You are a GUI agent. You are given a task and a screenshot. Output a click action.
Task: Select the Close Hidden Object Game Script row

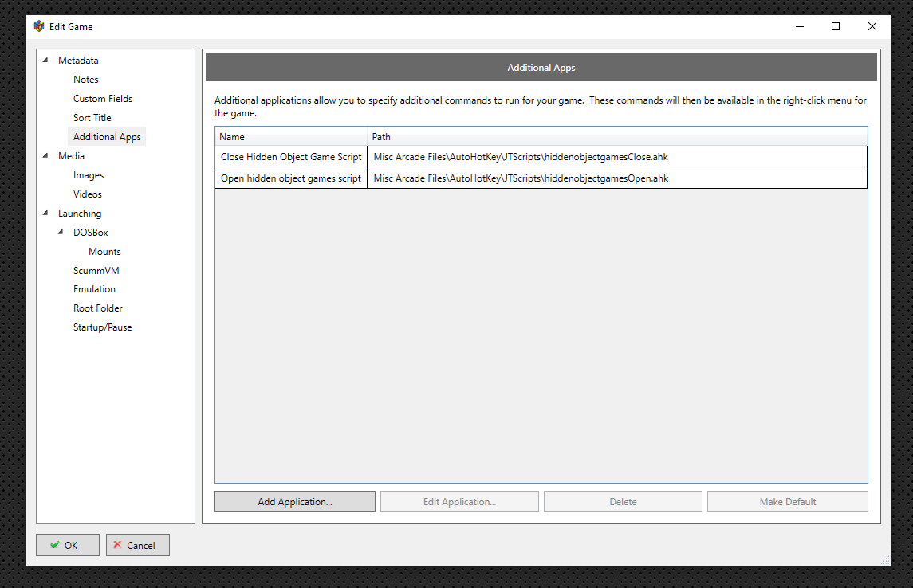(291, 157)
